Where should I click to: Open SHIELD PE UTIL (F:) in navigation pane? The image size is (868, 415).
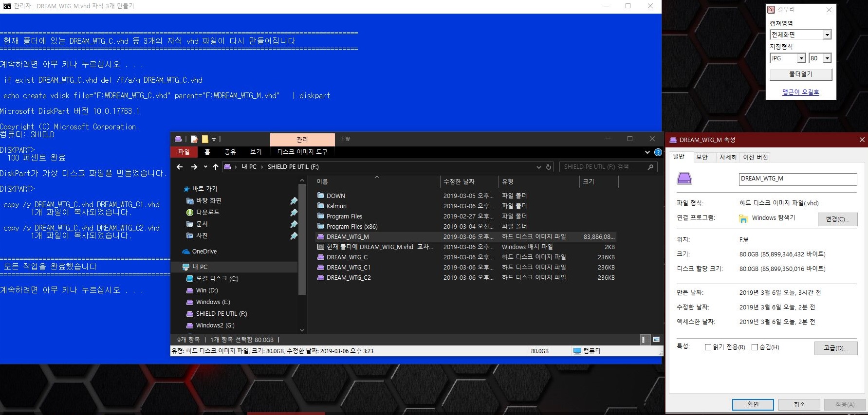(222, 314)
